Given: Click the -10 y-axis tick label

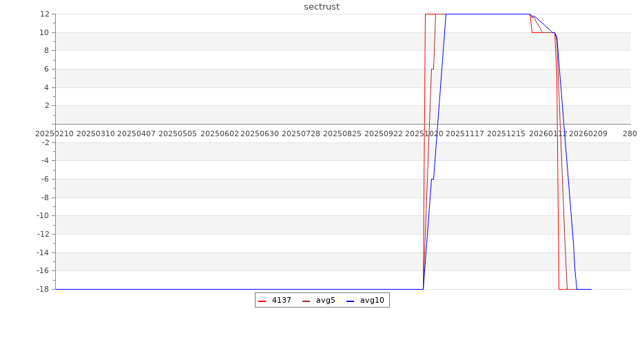Looking at the screenshot, I should pos(43,215).
